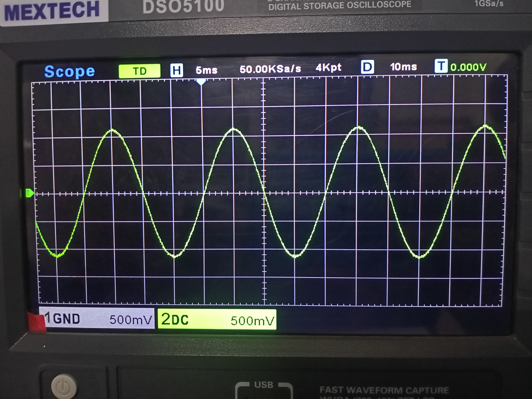This screenshot has width=532, height=399.
Task: Toggle the green TD status indicator
Action: tap(139, 71)
